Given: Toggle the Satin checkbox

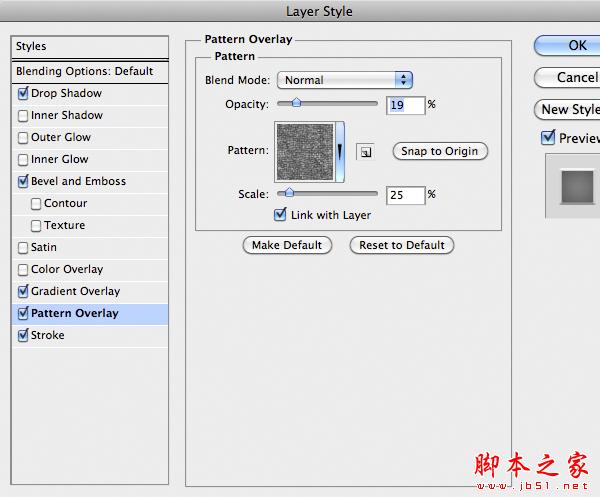Looking at the screenshot, I should pyautogui.click(x=23, y=248).
